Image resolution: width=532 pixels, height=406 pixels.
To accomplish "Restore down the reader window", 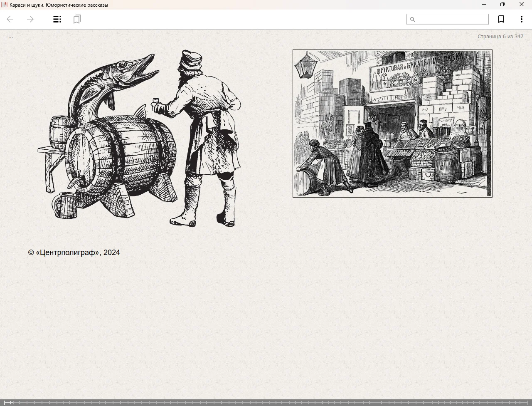I will click(x=502, y=5).
